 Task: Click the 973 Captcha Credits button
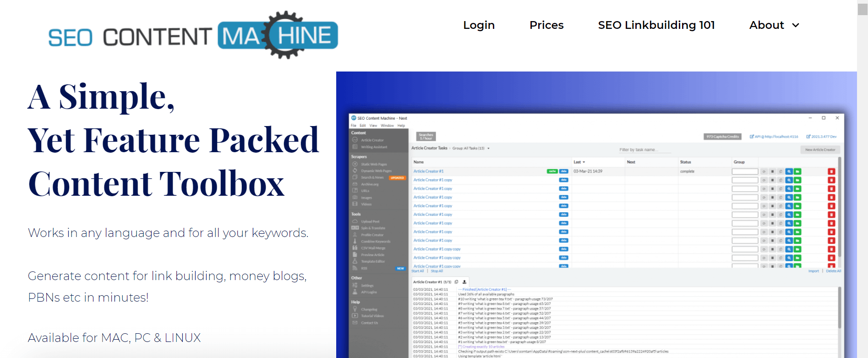[722, 137]
